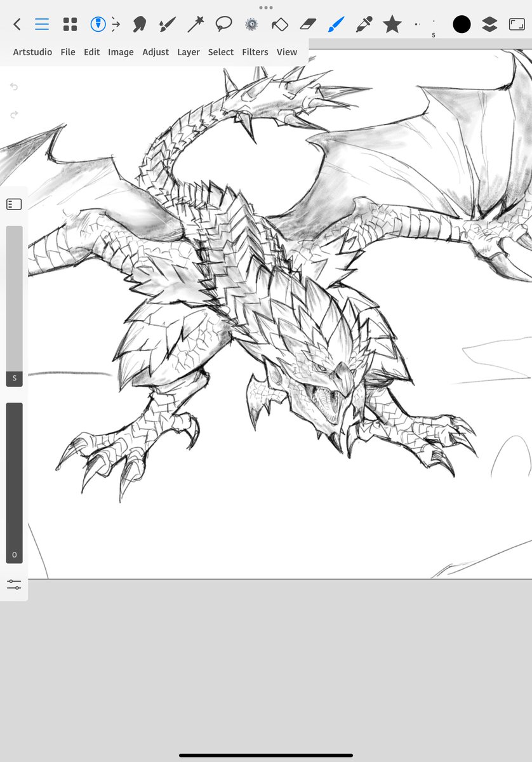Tap the three-dot multitasking control
The height and width of the screenshot is (762, 532).
coord(266,8)
